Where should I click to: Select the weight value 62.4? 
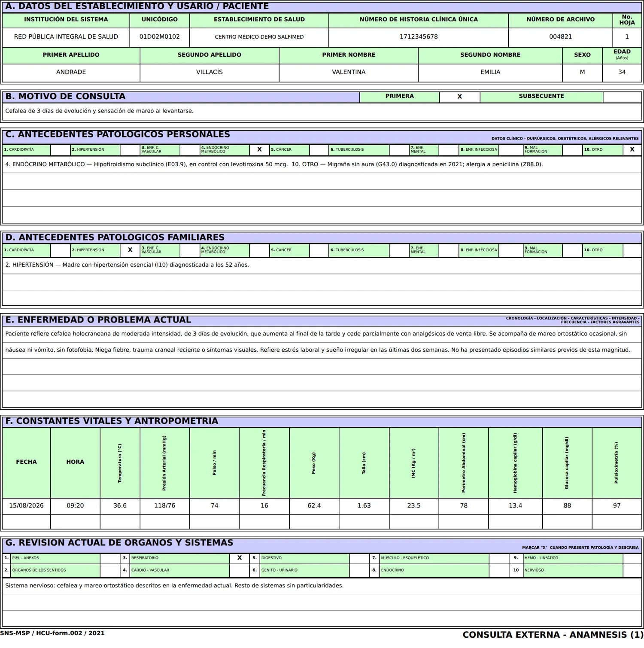314,506
